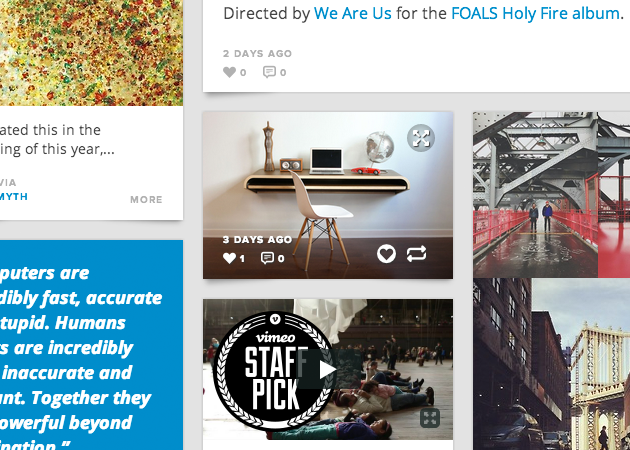Open the red bridge walkway photo

[x=551, y=194]
